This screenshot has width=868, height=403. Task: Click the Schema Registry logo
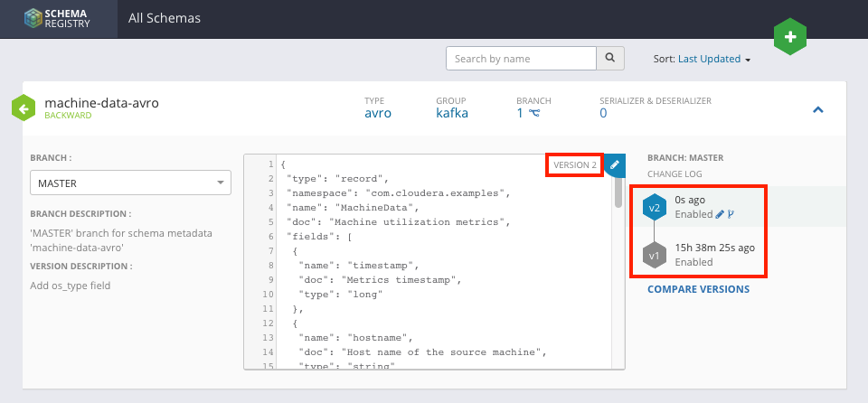(x=59, y=18)
